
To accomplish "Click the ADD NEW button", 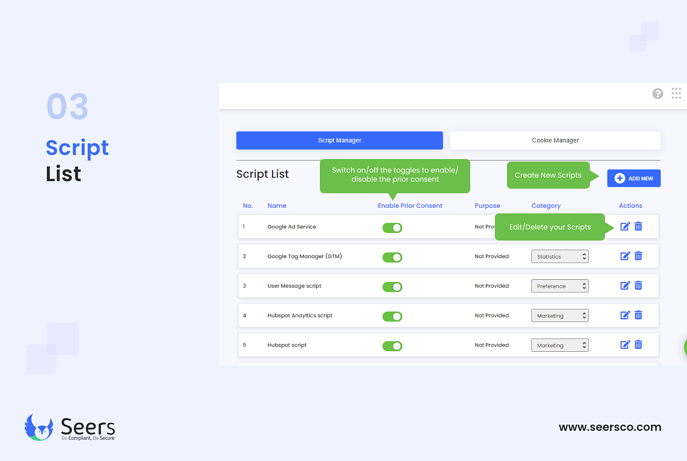I will point(634,178).
